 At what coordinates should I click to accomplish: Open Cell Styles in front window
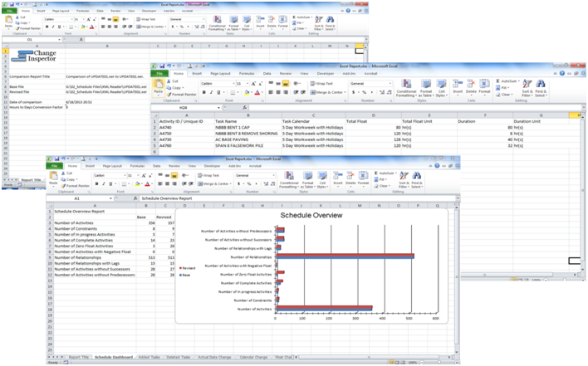[322, 180]
